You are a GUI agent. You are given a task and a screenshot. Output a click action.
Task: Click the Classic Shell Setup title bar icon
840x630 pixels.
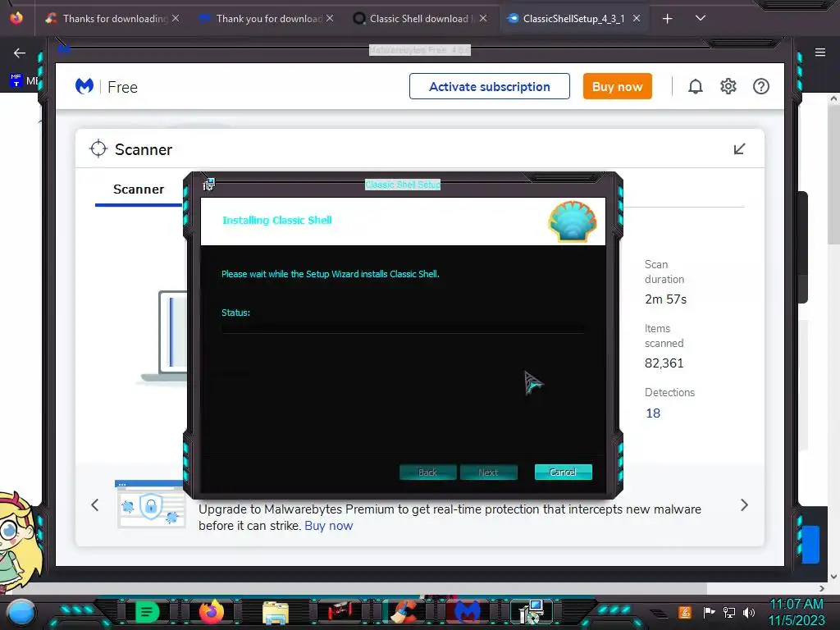click(208, 185)
